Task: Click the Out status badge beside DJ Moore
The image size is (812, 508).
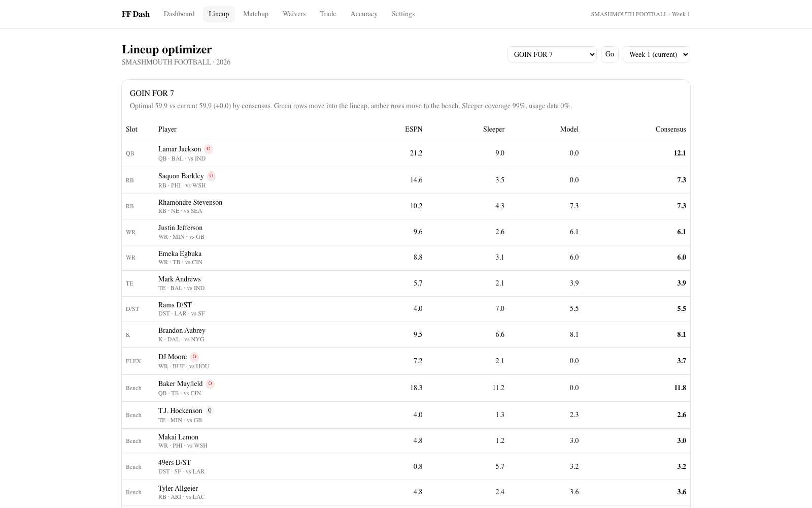Action: pyautogui.click(x=194, y=357)
